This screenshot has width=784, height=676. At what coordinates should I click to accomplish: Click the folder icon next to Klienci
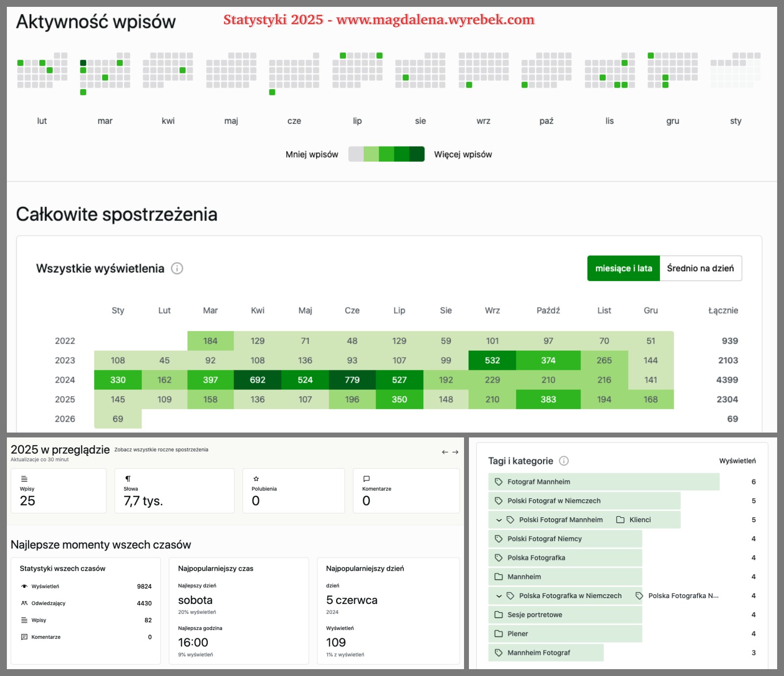620,520
